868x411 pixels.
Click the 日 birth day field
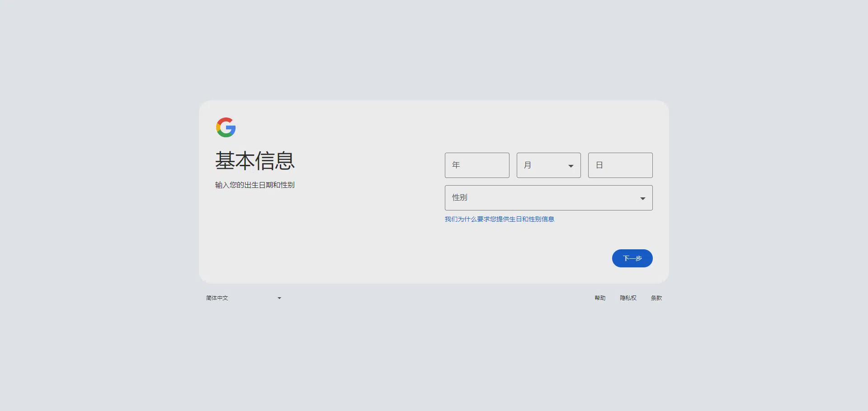[x=620, y=165]
